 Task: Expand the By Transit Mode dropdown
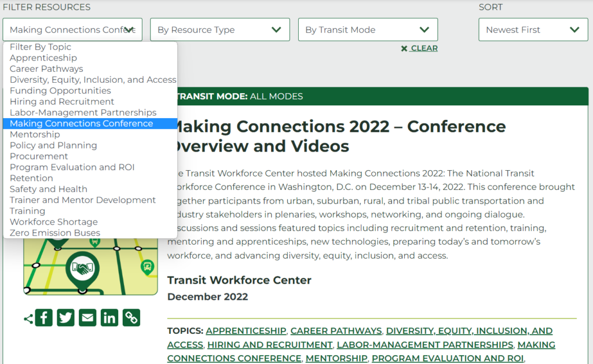(368, 30)
